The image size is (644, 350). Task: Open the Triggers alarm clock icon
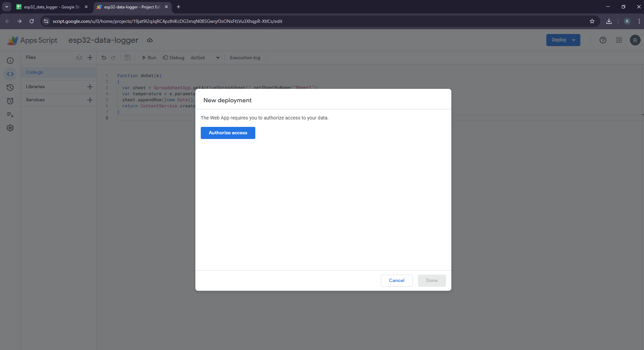click(10, 101)
